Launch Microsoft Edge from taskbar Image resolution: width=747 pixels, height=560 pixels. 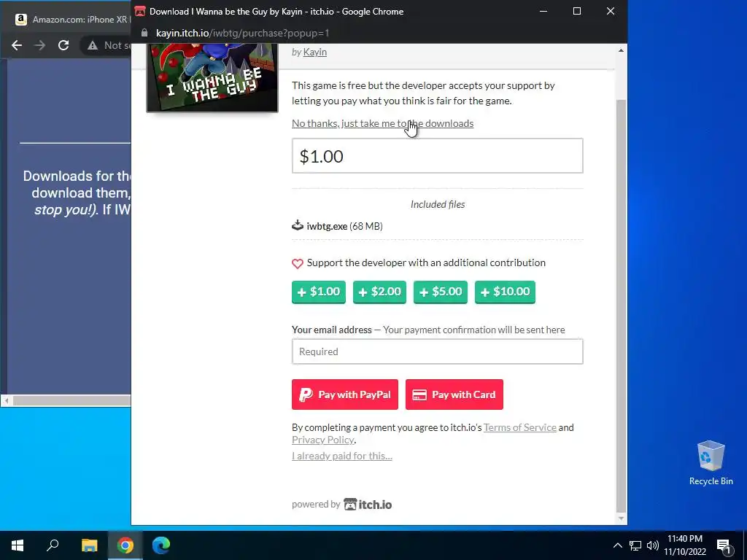pyautogui.click(x=161, y=545)
